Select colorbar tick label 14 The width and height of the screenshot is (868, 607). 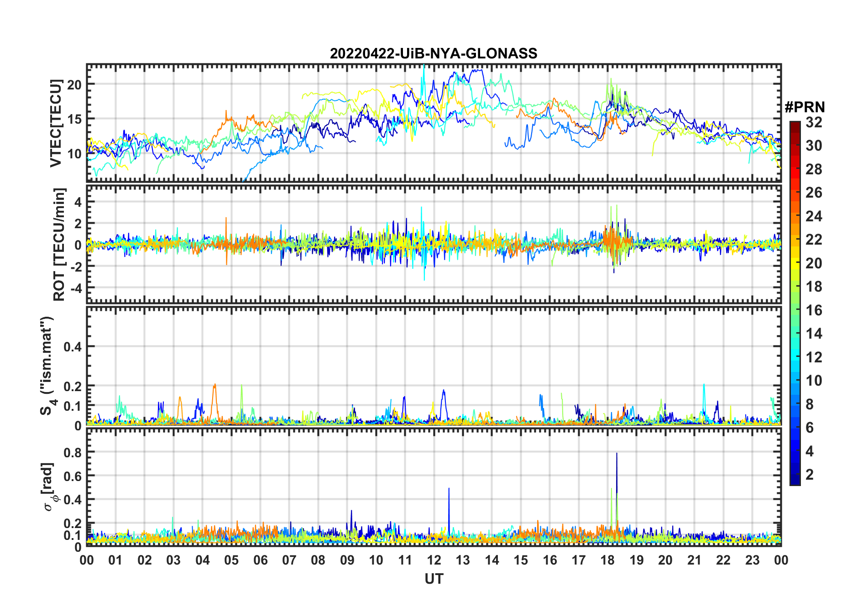pyautogui.click(x=814, y=334)
